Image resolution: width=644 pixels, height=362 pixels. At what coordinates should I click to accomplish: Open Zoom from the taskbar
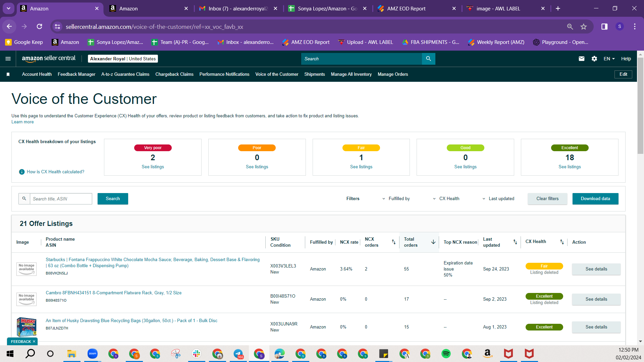pos(93,354)
